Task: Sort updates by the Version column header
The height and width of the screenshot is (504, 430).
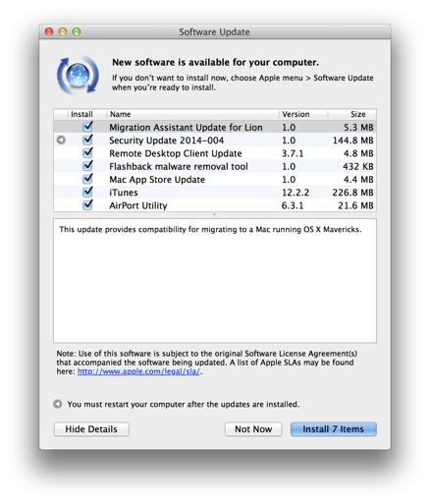Action: click(x=303, y=114)
